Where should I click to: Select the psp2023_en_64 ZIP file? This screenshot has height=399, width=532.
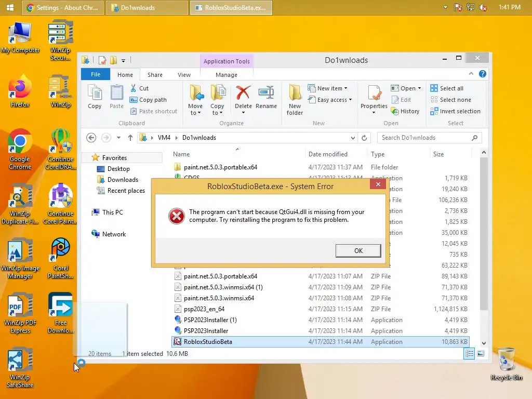coord(321,309)
